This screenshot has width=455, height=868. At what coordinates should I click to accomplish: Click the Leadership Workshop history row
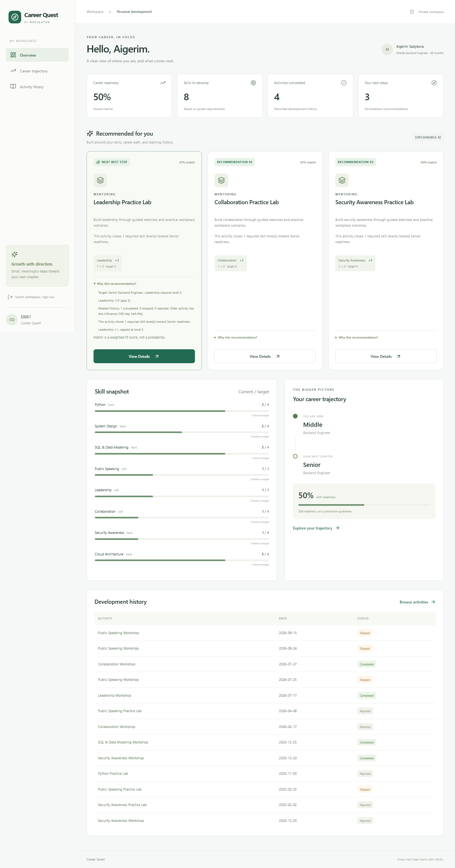[x=265, y=695]
